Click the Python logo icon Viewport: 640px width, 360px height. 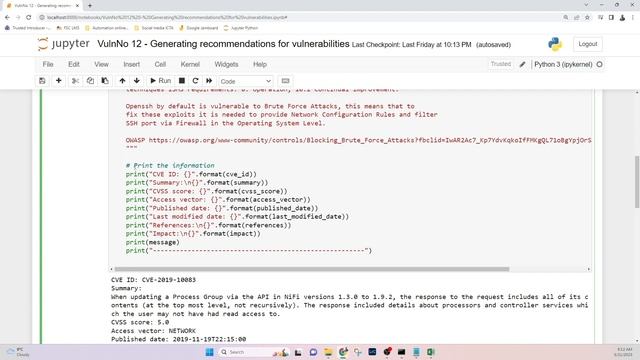555,44
